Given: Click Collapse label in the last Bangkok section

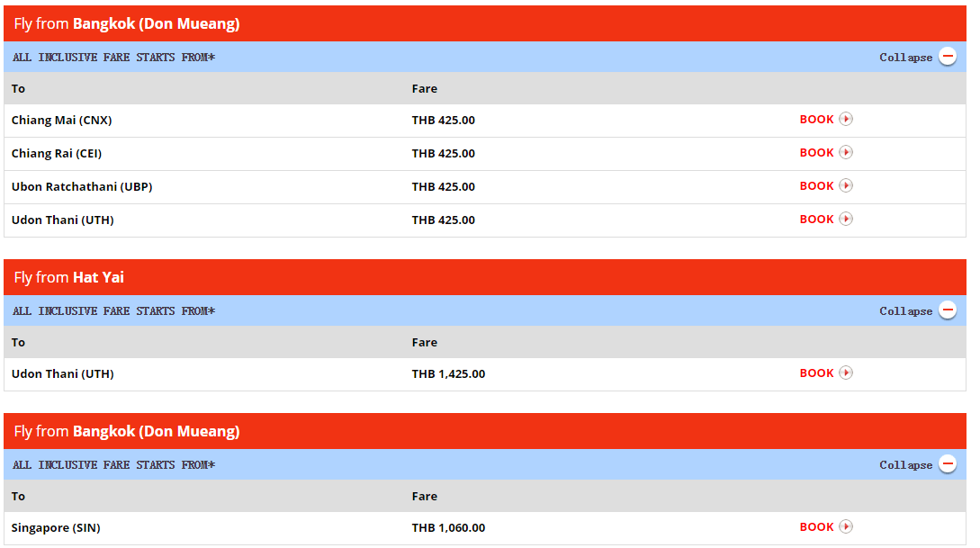Looking at the screenshot, I should click(x=905, y=465).
